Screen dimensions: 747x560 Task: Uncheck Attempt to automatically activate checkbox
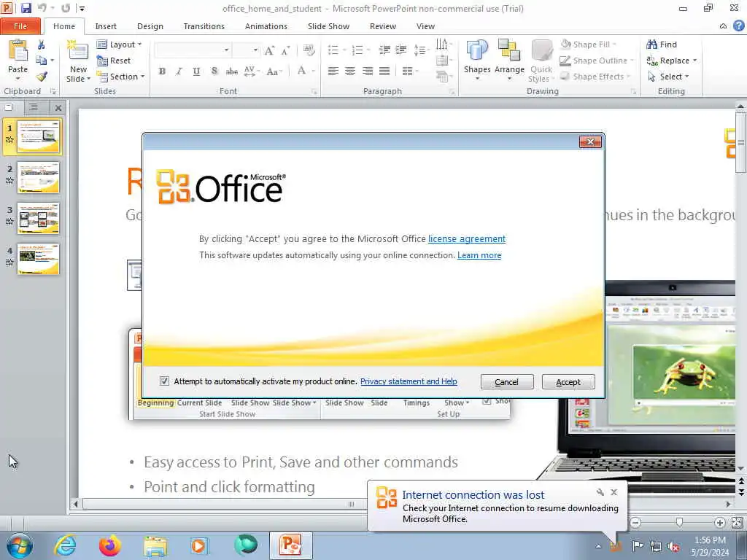(164, 381)
